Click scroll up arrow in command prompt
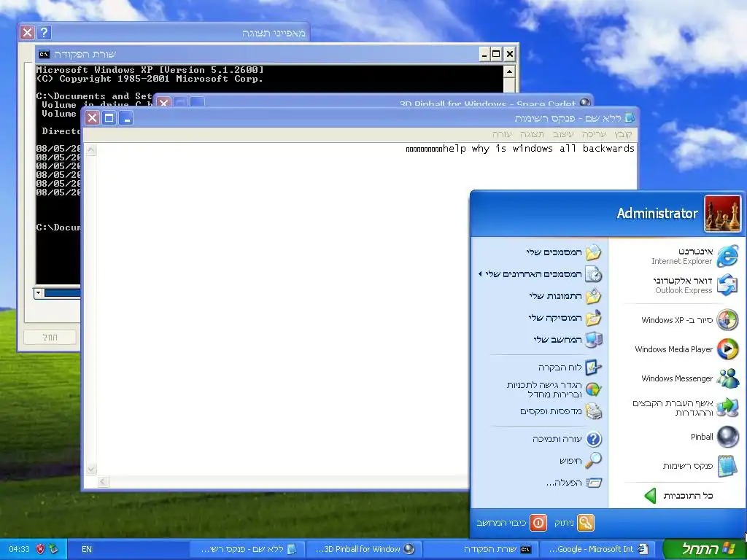 pos(509,72)
